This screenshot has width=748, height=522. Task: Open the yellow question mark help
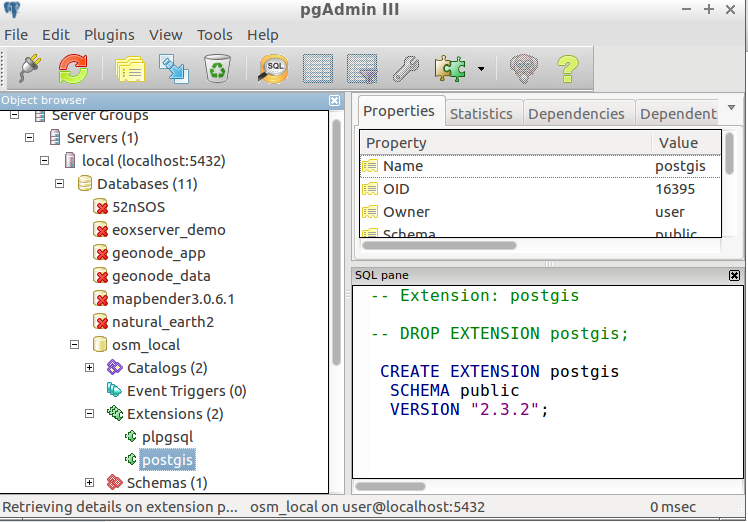pos(568,69)
